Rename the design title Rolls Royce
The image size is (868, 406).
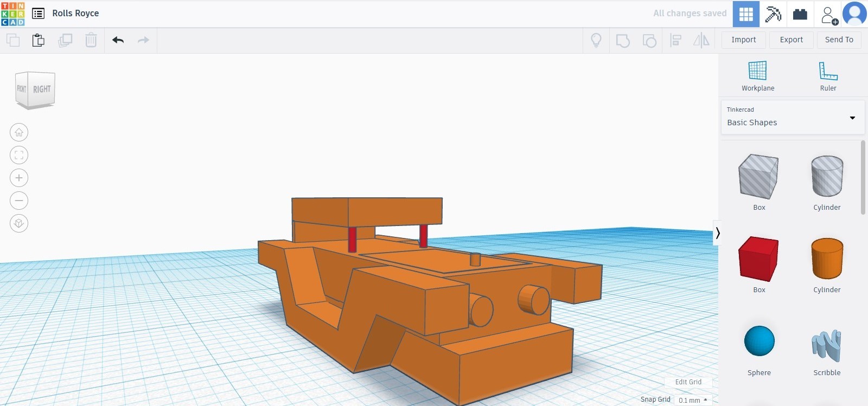coord(75,14)
